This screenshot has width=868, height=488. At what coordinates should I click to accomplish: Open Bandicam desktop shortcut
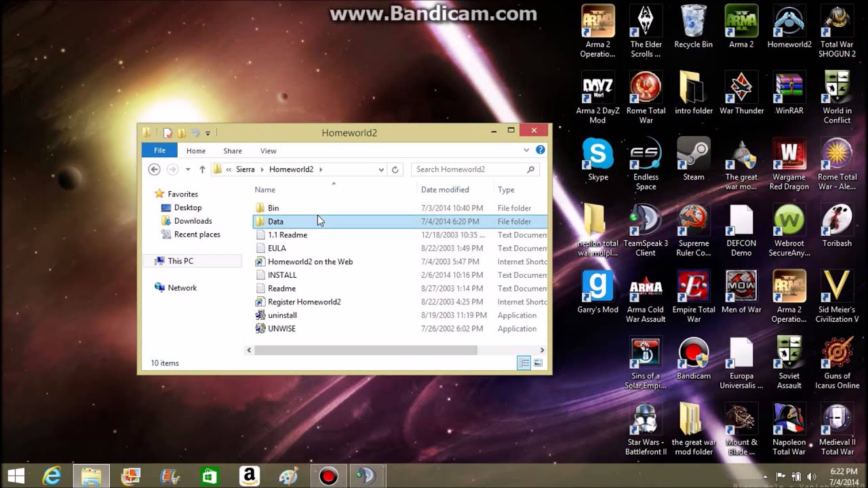click(x=693, y=359)
